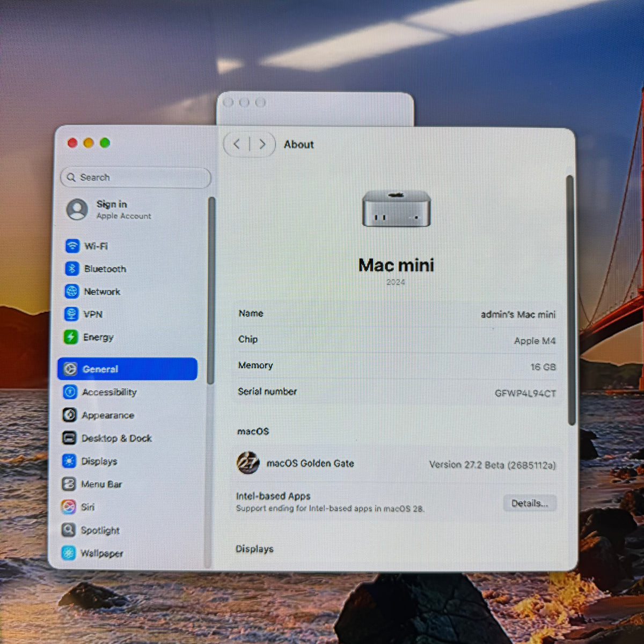Open Network globe icon in sidebar
The width and height of the screenshot is (644, 644).
pyautogui.click(x=71, y=291)
